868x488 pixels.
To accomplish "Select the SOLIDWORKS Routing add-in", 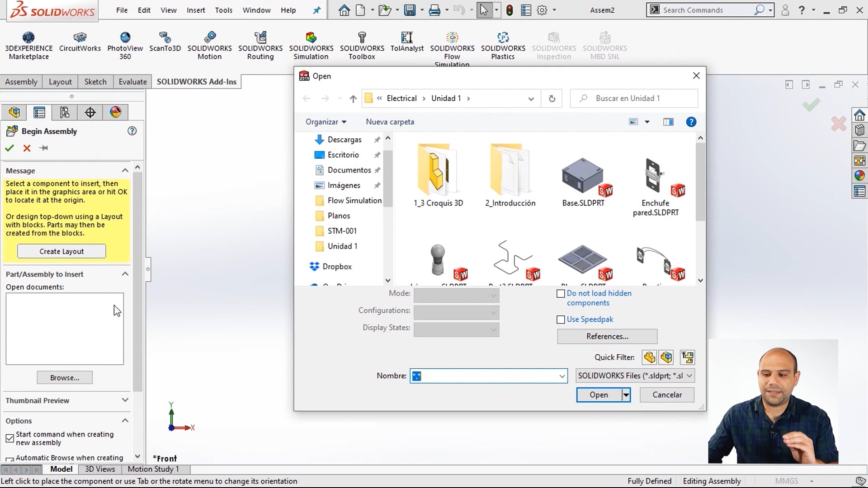I will pyautogui.click(x=260, y=43).
